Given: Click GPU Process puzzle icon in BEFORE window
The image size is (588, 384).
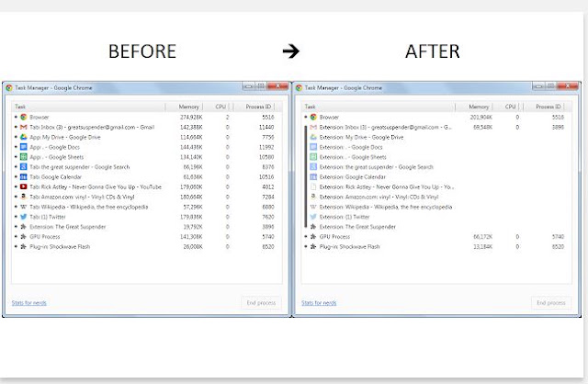Looking at the screenshot, I should (24, 237).
